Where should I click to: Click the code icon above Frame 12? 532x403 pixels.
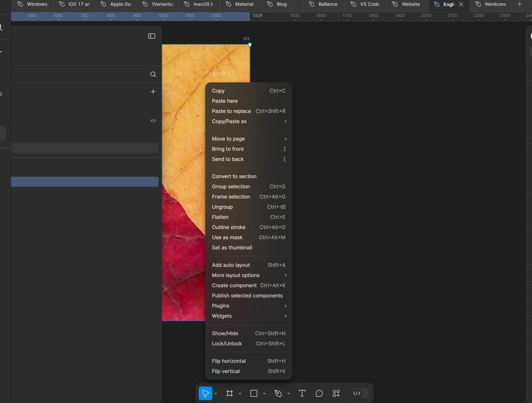tap(246, 38)
